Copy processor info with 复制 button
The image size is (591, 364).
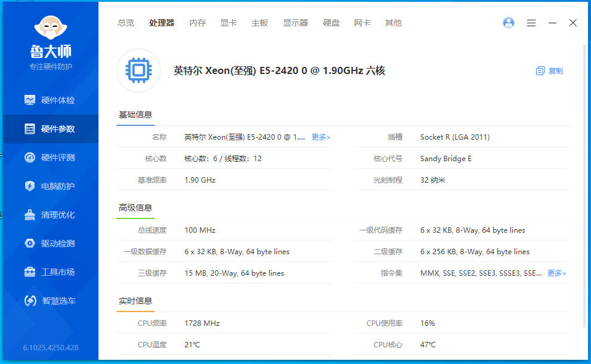coord(549,71)
